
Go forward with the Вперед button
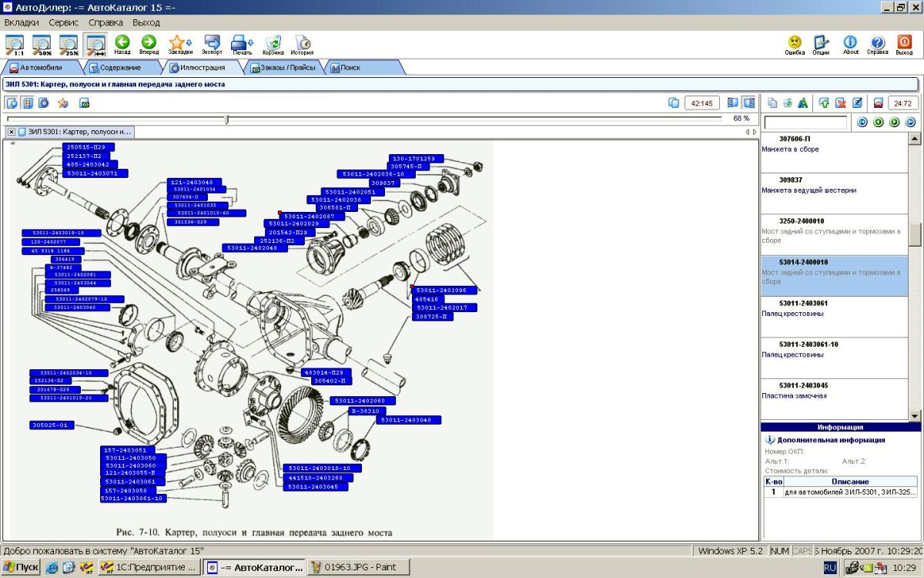pos(149,45)
